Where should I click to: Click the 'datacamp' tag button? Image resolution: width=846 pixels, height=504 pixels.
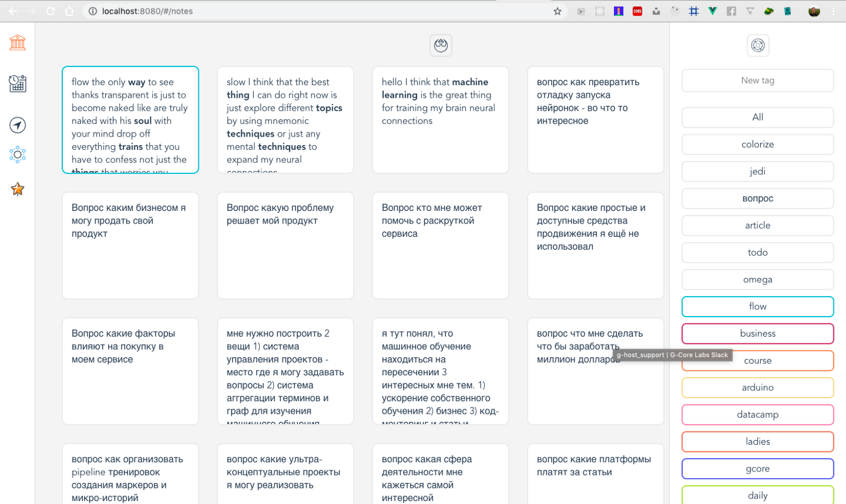[757, 415]
